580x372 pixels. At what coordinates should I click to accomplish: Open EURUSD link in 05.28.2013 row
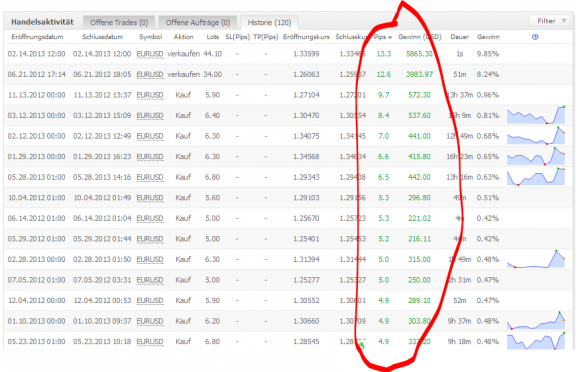coord(150,177)
